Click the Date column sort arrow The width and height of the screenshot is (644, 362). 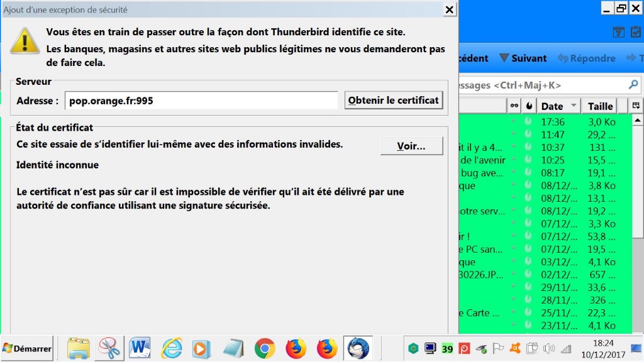coord(574,106)
